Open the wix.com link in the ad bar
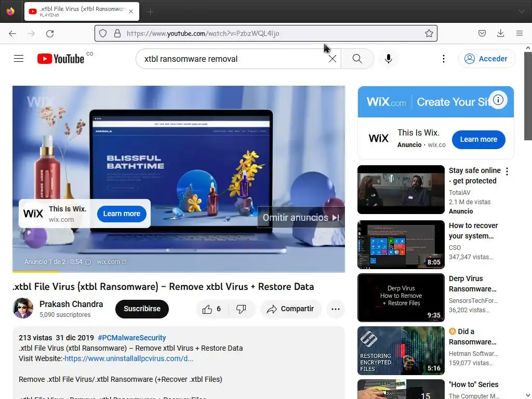The height and width of the screenshot is (399, 532). (111, 262)
